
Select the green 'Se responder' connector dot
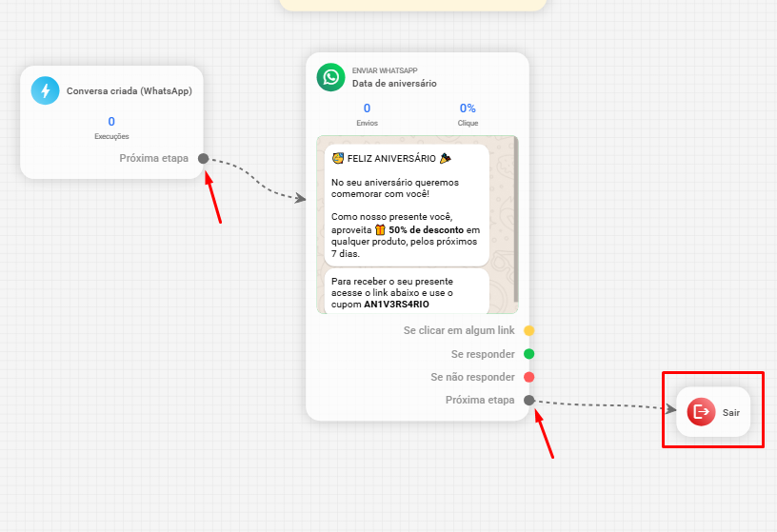tap(529, 354)
